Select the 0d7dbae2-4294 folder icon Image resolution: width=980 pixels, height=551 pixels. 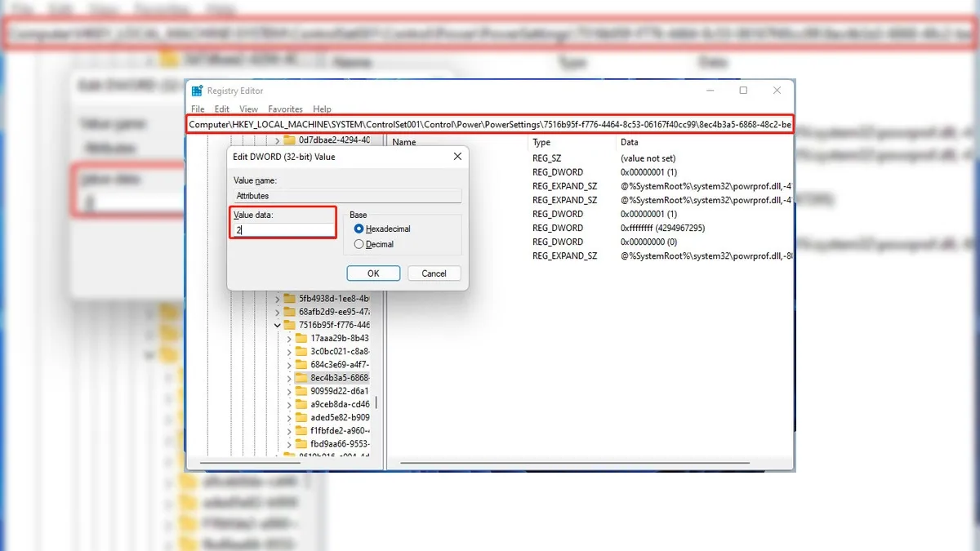tap(290, 140)
